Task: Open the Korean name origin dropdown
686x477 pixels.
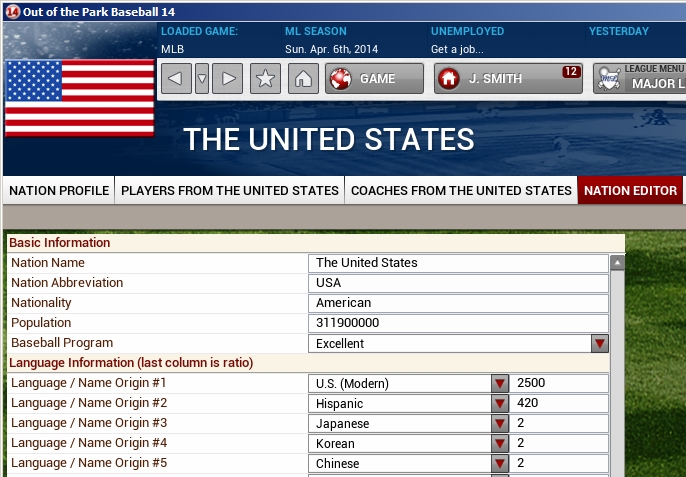Action: 500,444
